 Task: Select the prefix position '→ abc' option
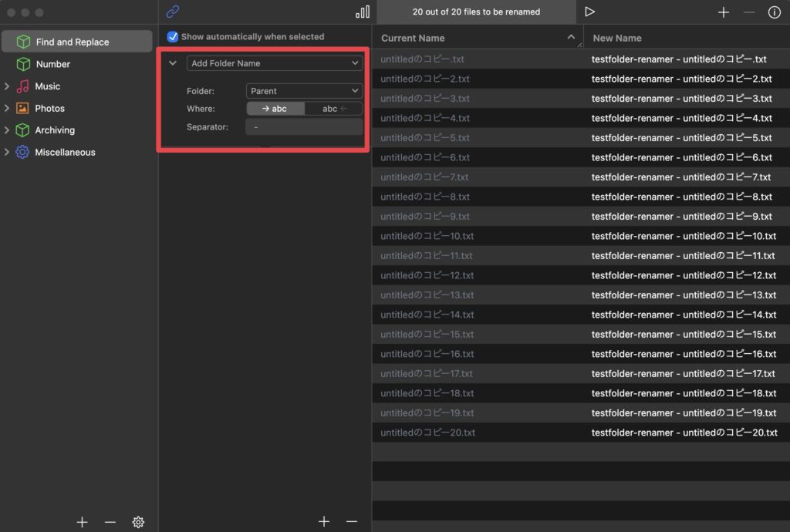[275, 109]
